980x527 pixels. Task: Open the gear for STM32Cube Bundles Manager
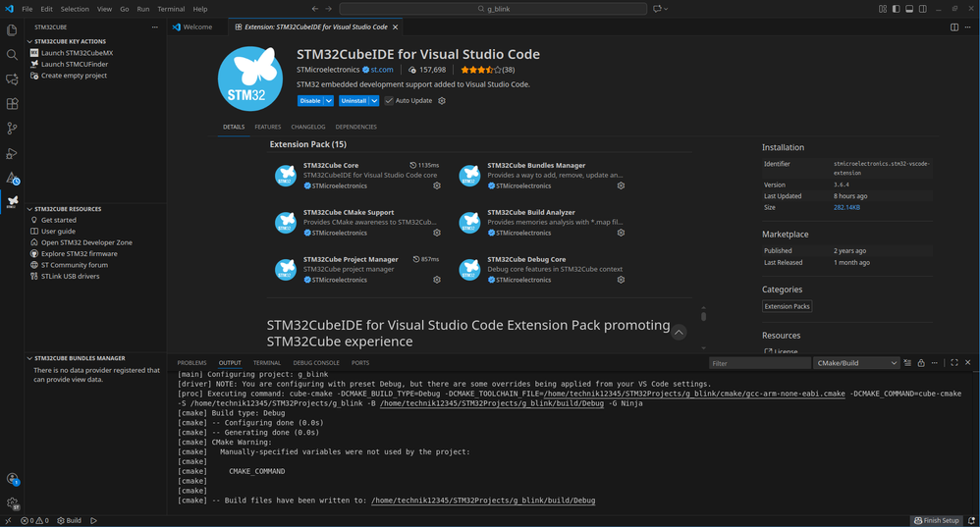click(621, 186)
